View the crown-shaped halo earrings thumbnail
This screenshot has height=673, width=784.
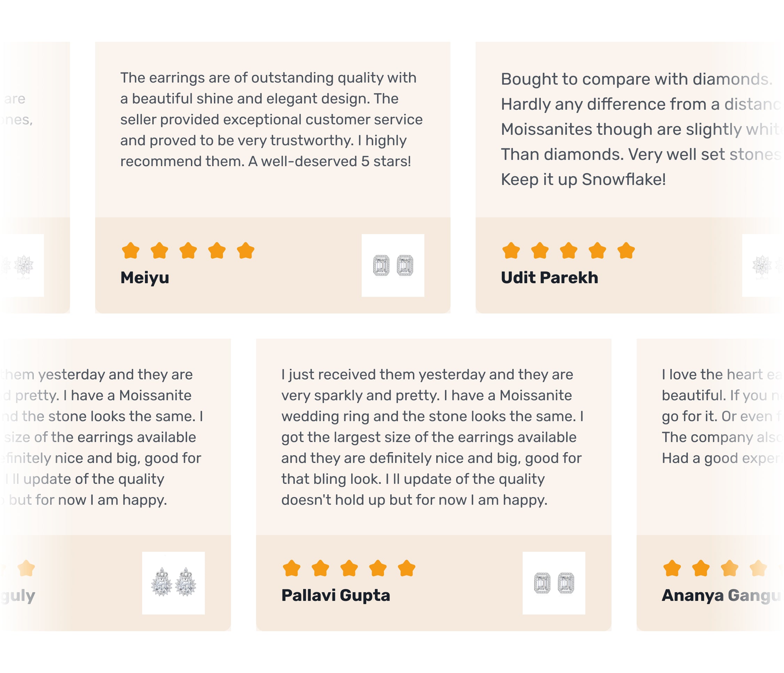click(173, 583)
